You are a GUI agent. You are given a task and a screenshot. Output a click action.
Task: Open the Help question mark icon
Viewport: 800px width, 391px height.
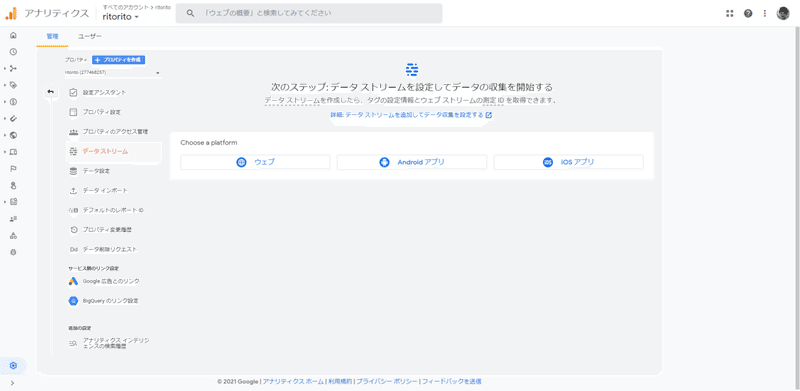tap(748, 13)
